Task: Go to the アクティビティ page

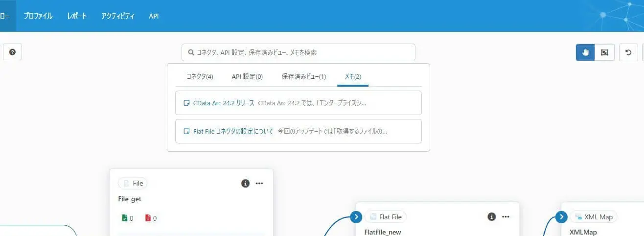Action: 118,16
